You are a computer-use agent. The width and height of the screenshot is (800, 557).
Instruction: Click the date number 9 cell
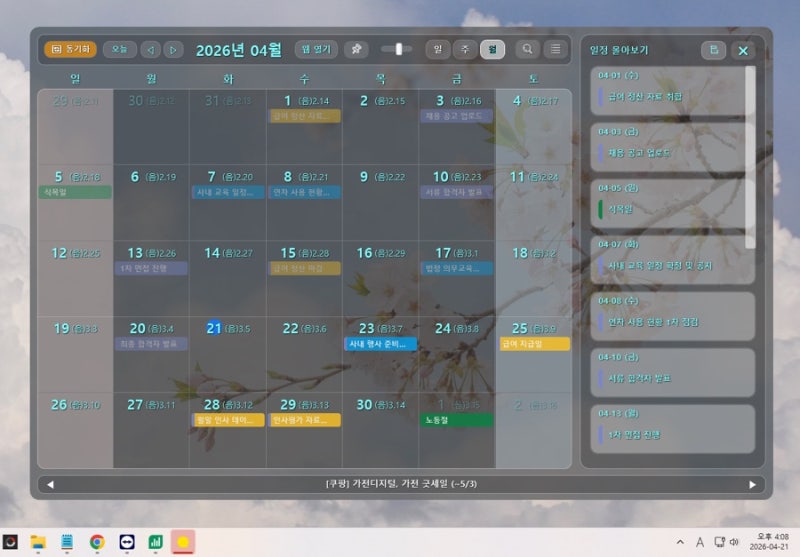364,176
